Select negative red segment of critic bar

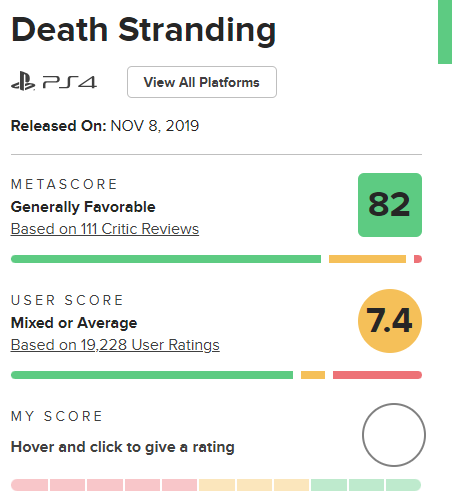point(418,259)
